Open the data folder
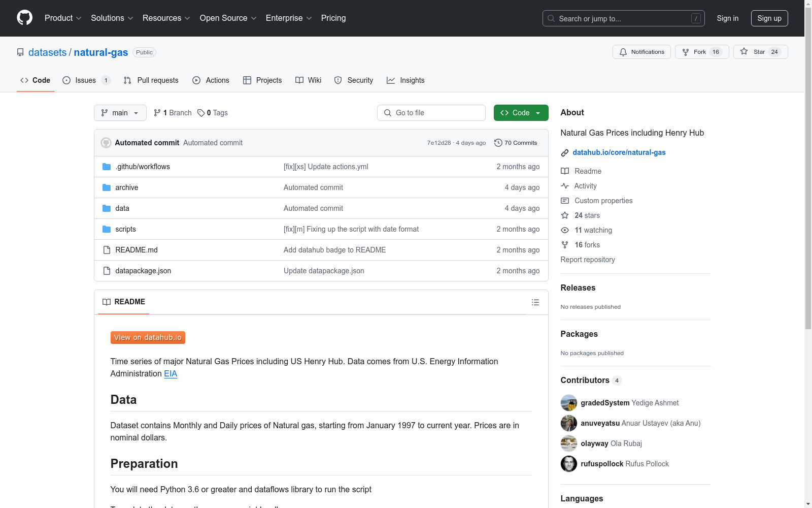This screenshot has width=812, height=508. pos(122,208)
